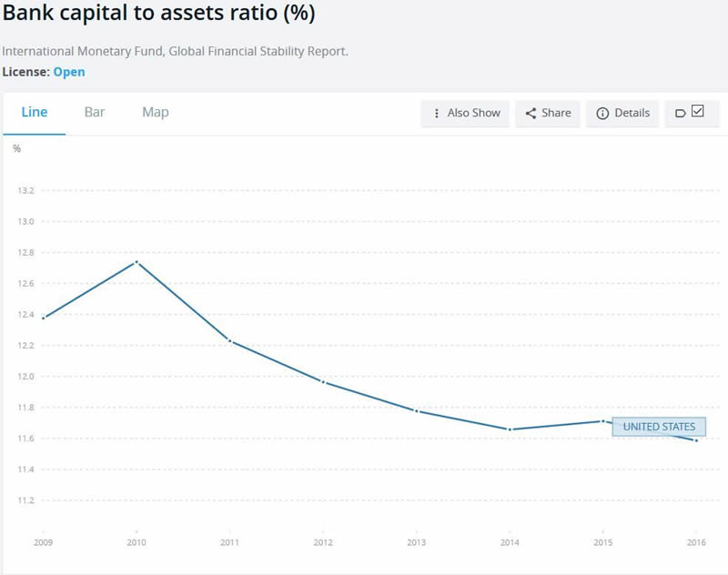The width and height of the screenshot is (728, 575).
Task: Click the 2015 data point
Action: click(602, 420)
